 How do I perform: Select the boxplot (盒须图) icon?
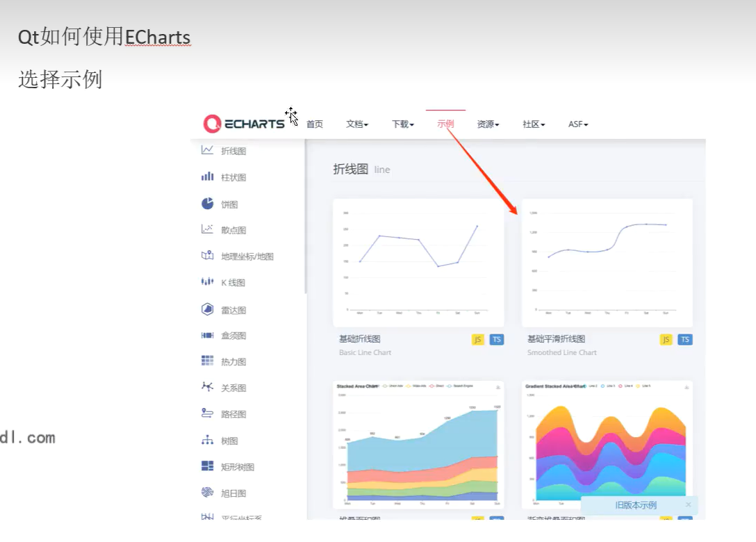pyautogui.click(x=207, y=335)
